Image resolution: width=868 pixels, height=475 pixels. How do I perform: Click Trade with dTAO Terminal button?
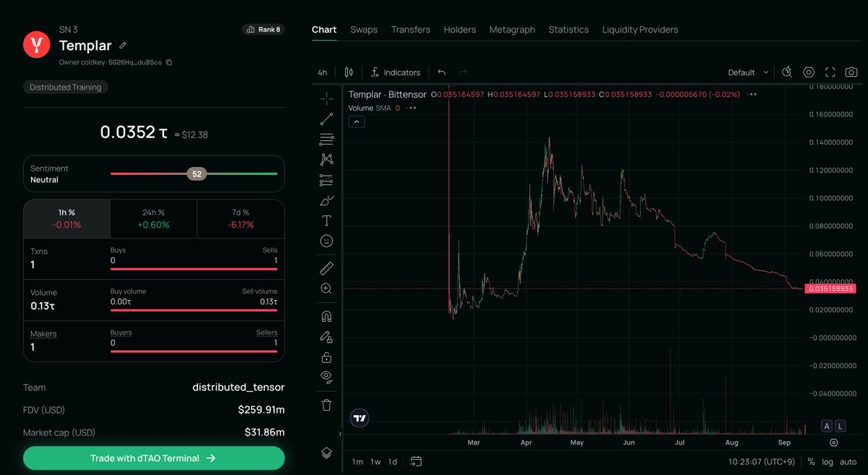(154, 458)
